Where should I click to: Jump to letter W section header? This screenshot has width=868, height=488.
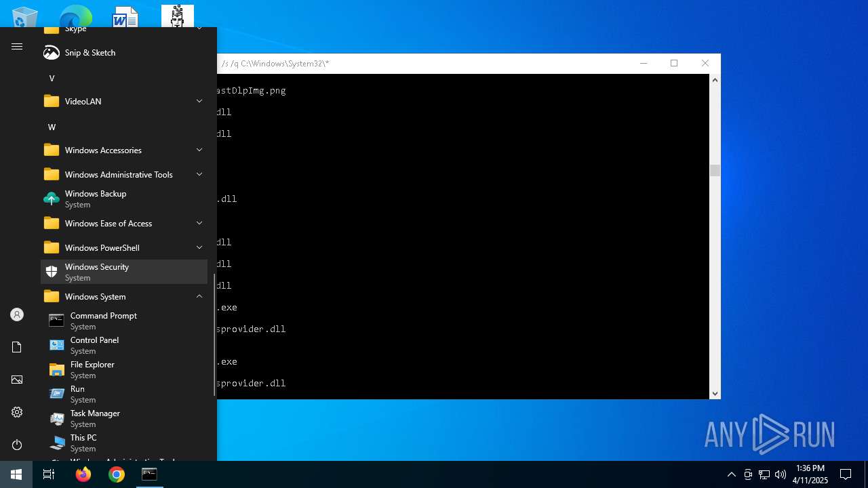52,127
